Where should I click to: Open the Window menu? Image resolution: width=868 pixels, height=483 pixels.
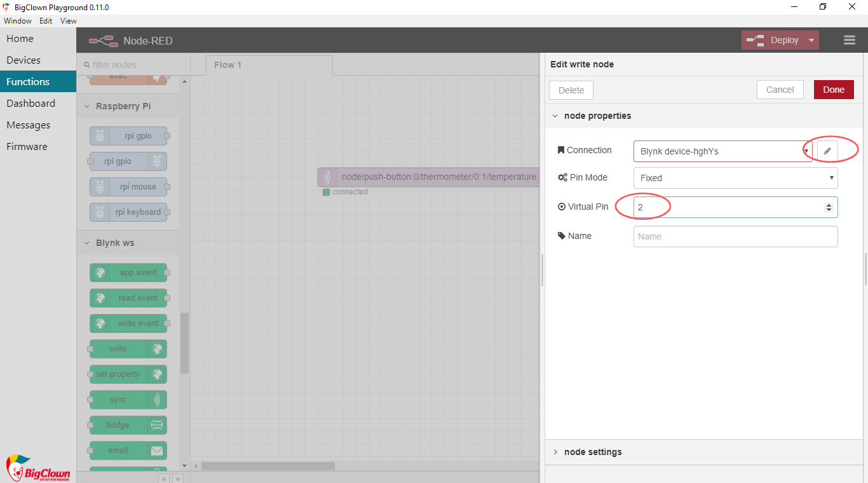coord(17,20)
